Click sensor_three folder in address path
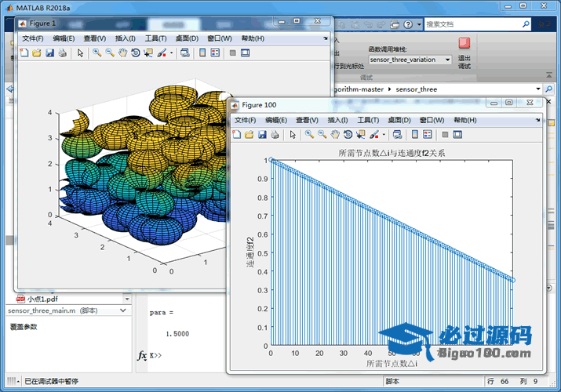This screenshot has height=392, width=561. pyautogui.click(x=417, y=89)
